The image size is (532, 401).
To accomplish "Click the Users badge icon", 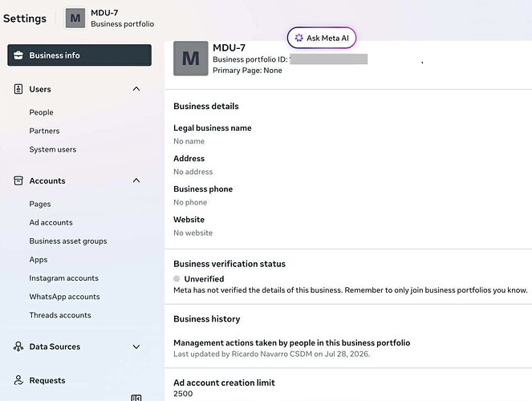I will [18, 89].
